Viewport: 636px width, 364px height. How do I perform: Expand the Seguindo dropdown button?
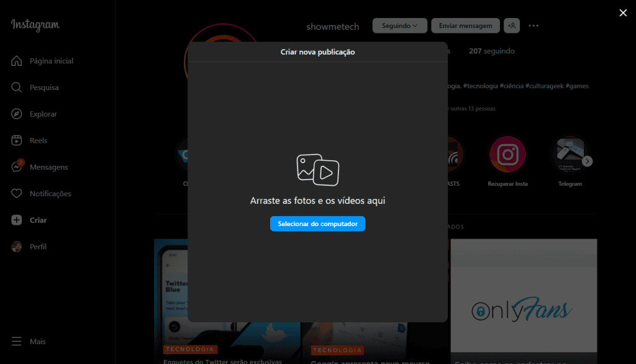[399, 25]
